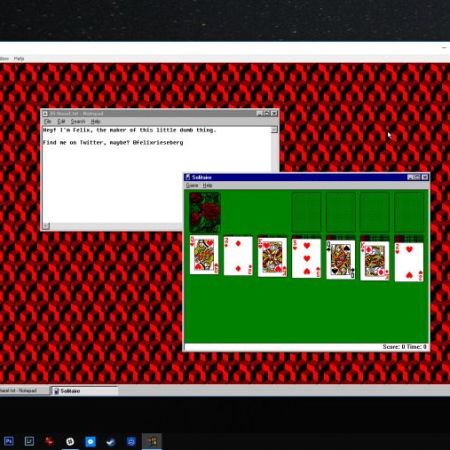Draw from the rose-backed Solitaire deck
Screen dimensions: 450x450
pos(205,212)
